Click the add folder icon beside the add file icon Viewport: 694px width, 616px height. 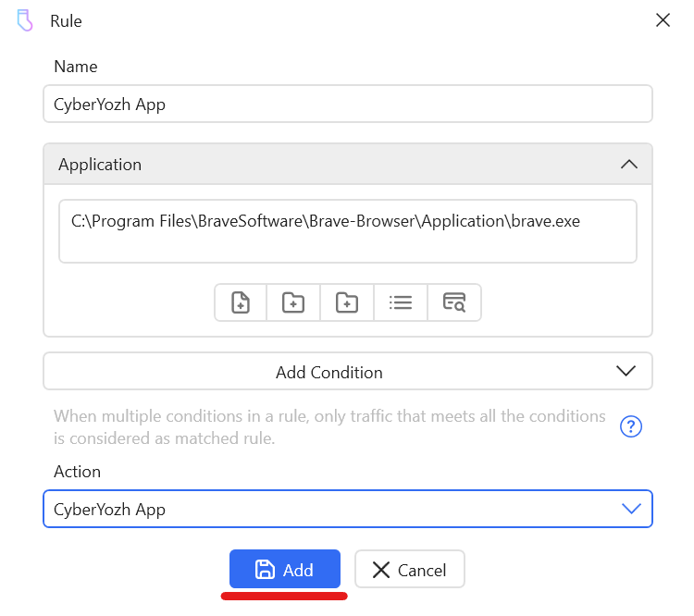293,302
